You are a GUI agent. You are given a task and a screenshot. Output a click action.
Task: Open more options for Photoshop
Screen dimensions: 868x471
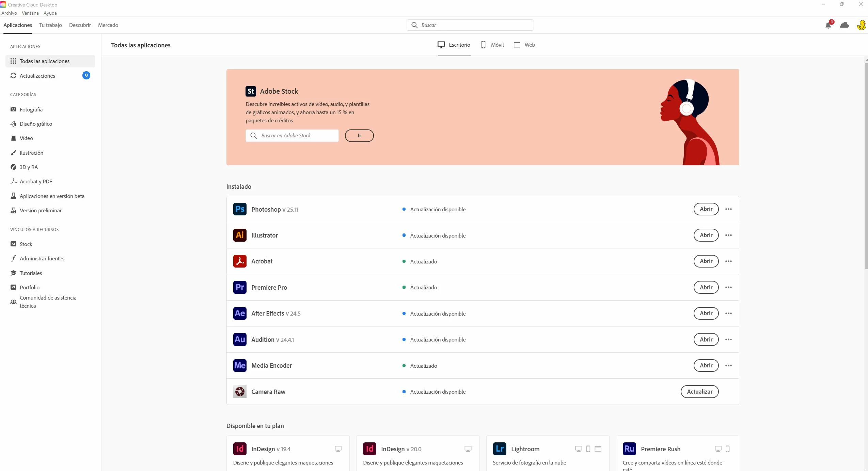click(x=728, y=209)
